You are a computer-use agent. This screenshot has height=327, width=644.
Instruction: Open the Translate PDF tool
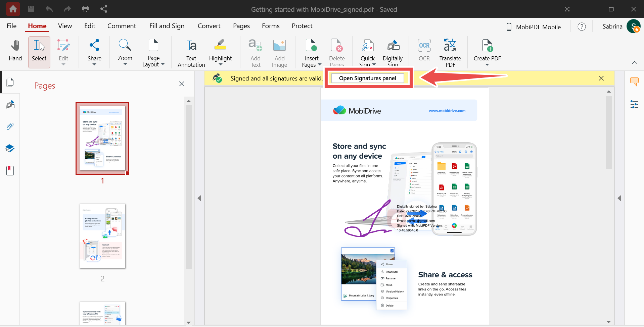450,53
